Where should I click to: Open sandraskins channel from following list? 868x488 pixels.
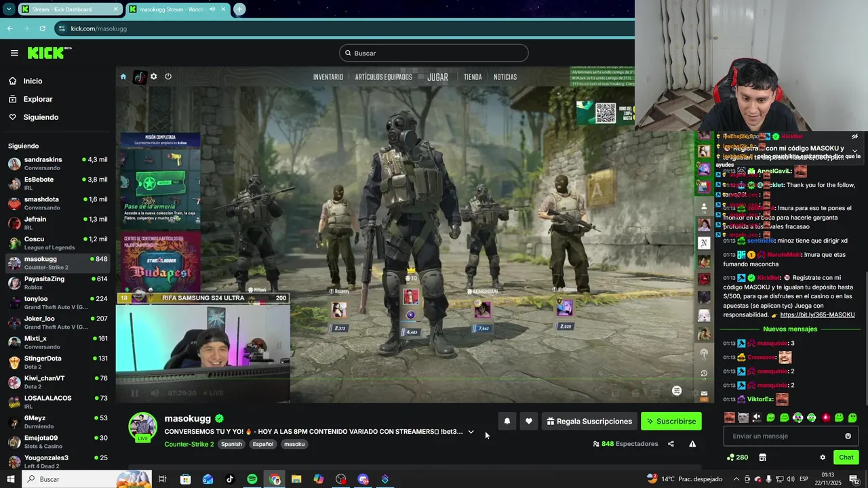[x=58, y=163]
